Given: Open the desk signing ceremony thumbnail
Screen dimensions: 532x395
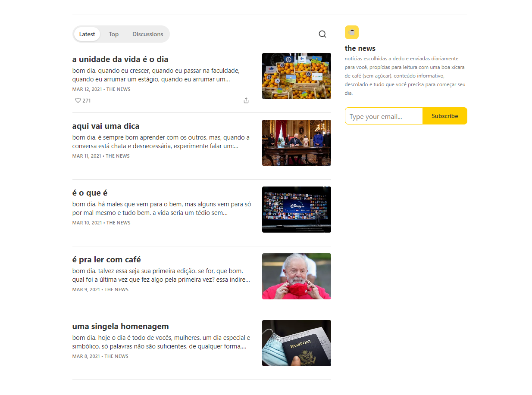Looking at the screenshot, I should tap(296, 143).
